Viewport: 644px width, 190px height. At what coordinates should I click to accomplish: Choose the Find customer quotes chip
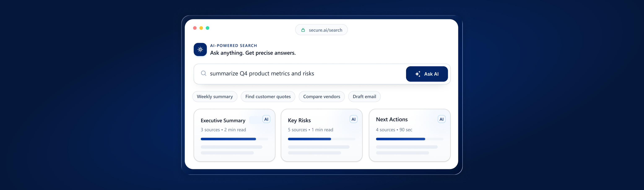pos(268,96)
